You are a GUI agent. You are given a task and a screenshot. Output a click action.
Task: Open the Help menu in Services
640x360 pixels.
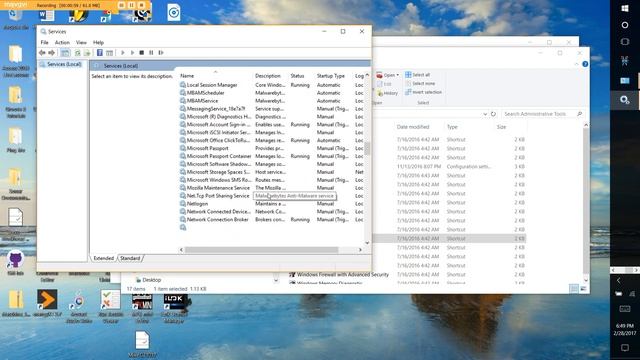pos(98,42)
